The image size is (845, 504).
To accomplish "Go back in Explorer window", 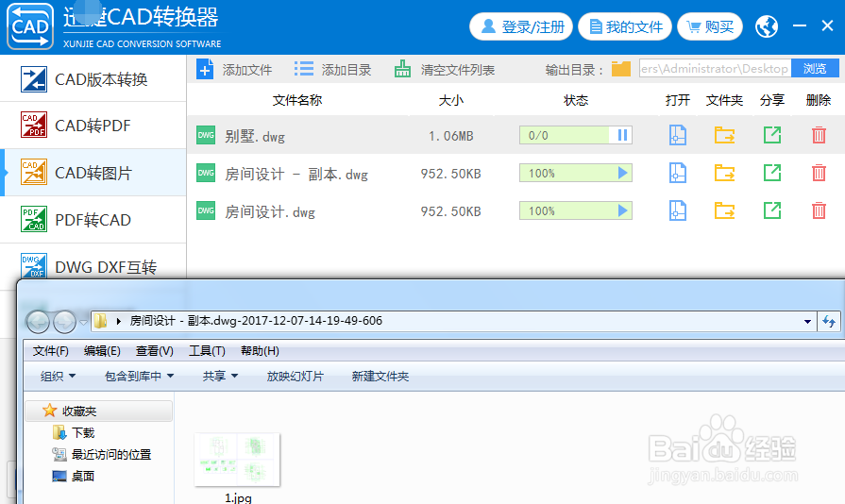I will [x=38, y=322].
